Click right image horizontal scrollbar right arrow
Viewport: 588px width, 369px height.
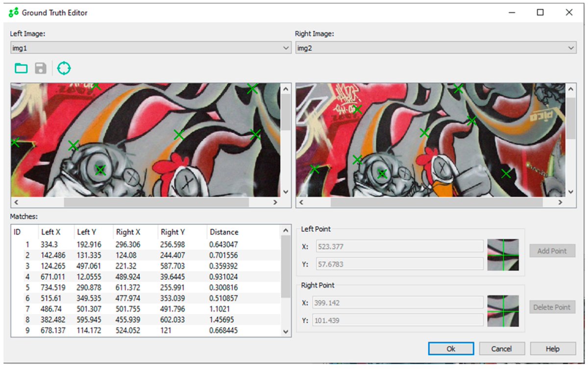click(561, 202)
